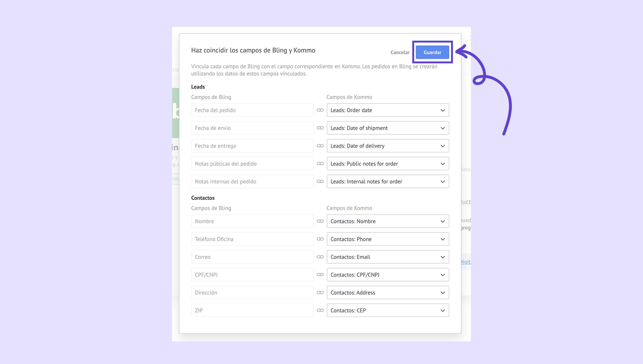Click link icon beside CPF/CNPJ field
643x364 pixels.
point(320,275)
